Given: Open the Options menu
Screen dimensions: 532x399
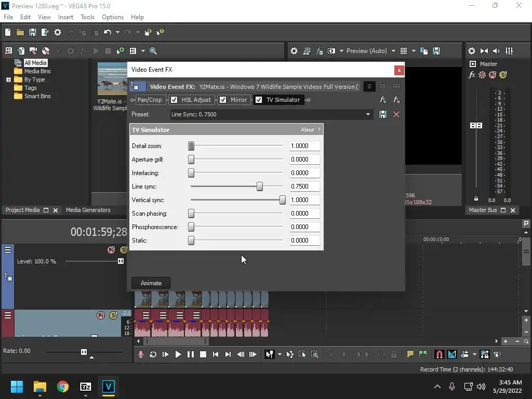Looking at the screenshot, I should pos(113,17).
